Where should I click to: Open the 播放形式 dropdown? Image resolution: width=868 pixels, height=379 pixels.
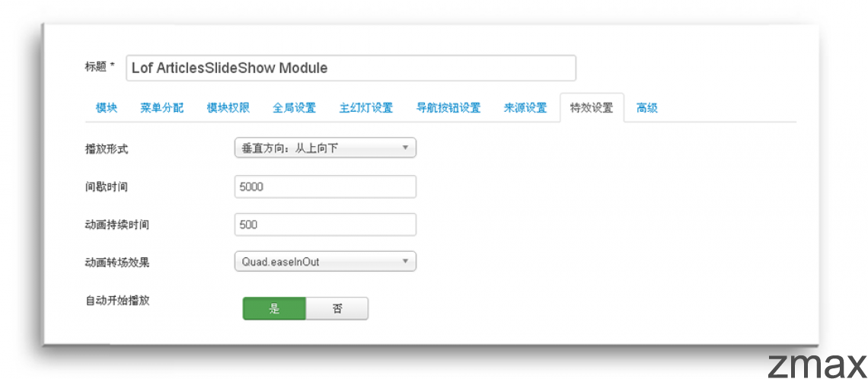[325, 148]
